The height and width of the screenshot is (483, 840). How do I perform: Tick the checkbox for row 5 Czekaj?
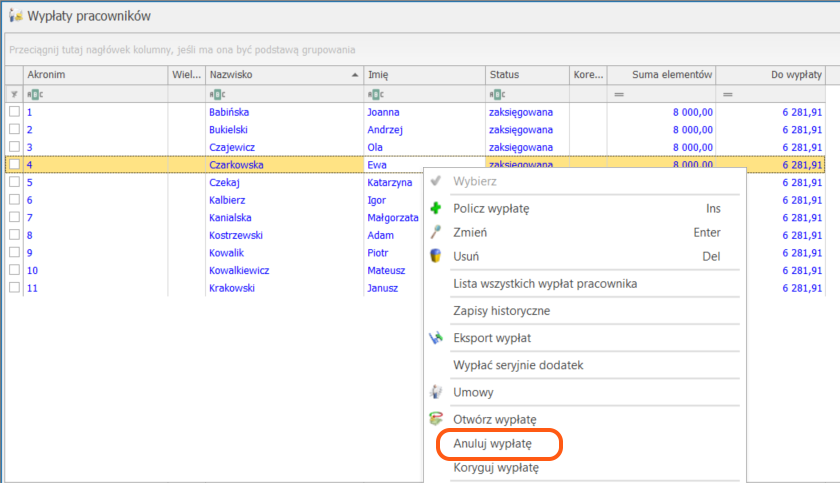[x=14, y=182]
